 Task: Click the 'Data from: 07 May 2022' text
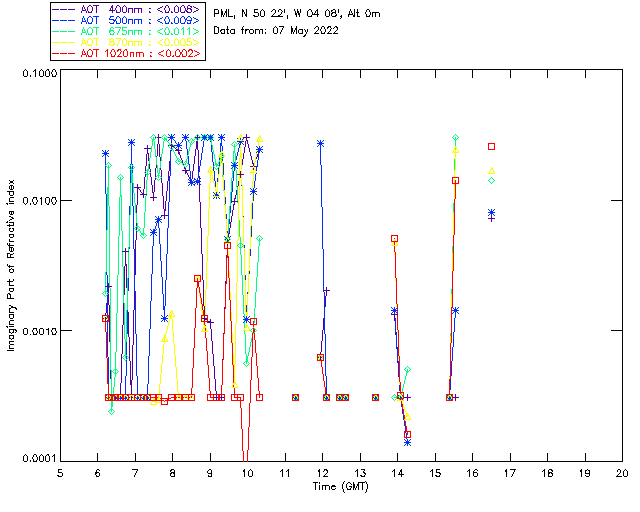(276, 31)
